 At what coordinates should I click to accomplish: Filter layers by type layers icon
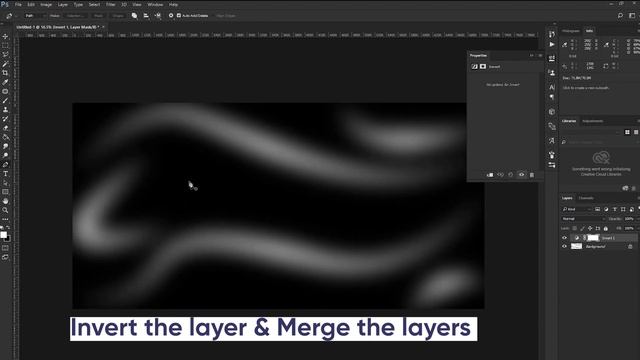coord(615,209)
